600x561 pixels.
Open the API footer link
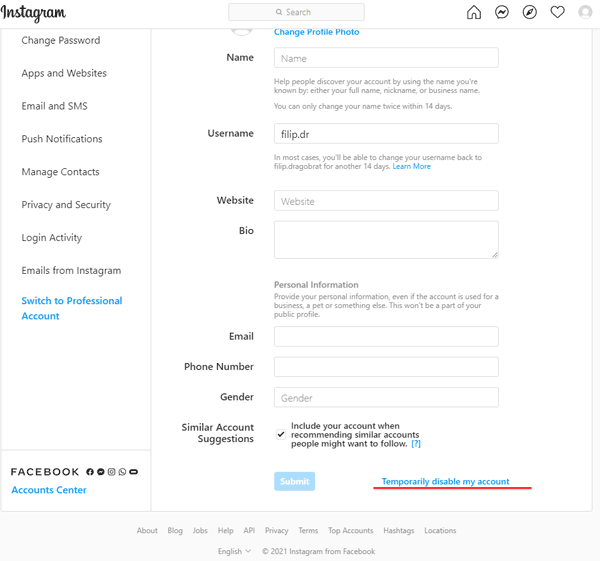click(249, 530)
